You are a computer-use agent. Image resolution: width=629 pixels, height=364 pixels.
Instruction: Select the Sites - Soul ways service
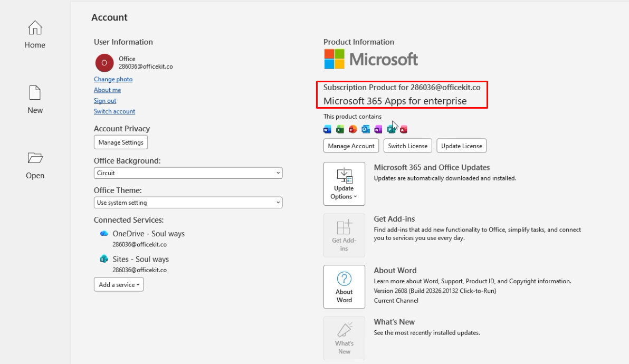pyautogui.click(x=140, y=260)
